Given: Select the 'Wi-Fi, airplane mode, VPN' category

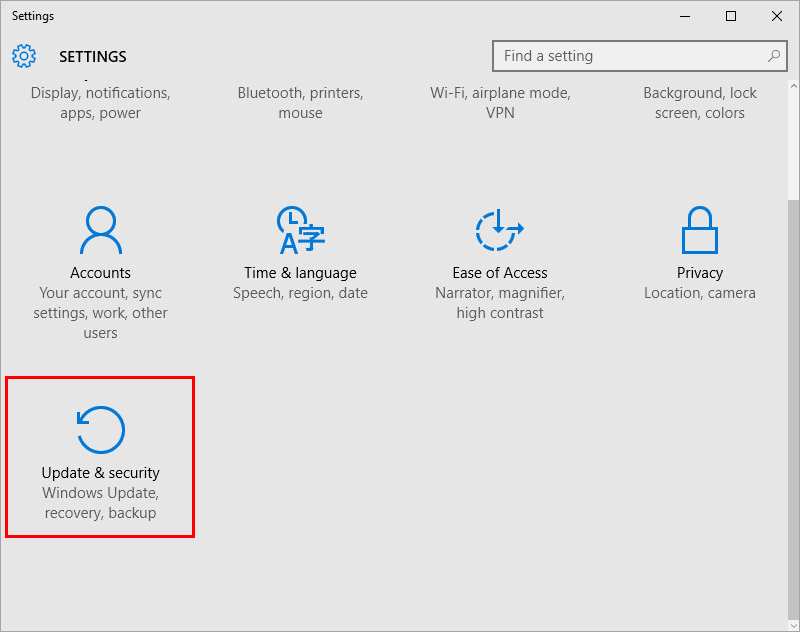Looking at the screenshot, I should (x=500, y=103).
